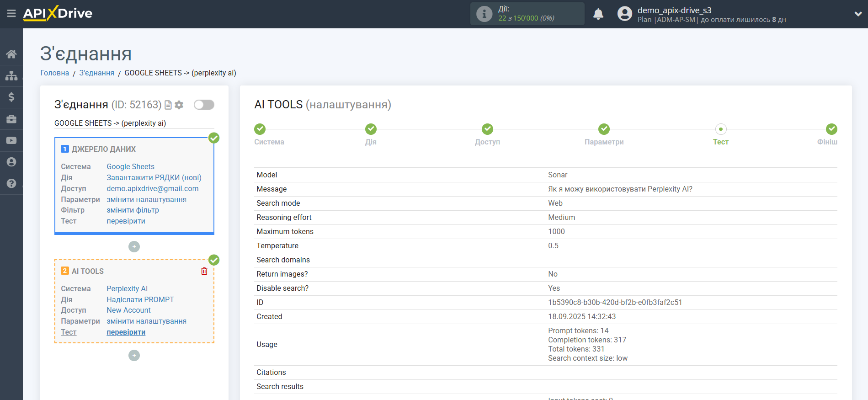The width and height of the screenshot is (868, 400).
Task: Open the home icon in the sidebar
Action: [11, 54]
